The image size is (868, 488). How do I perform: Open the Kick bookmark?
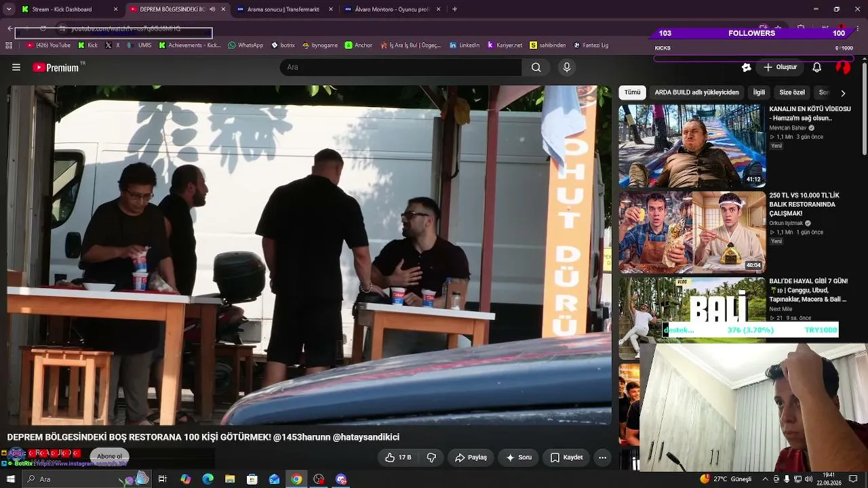pyautogui.click(x=87, y=45)
